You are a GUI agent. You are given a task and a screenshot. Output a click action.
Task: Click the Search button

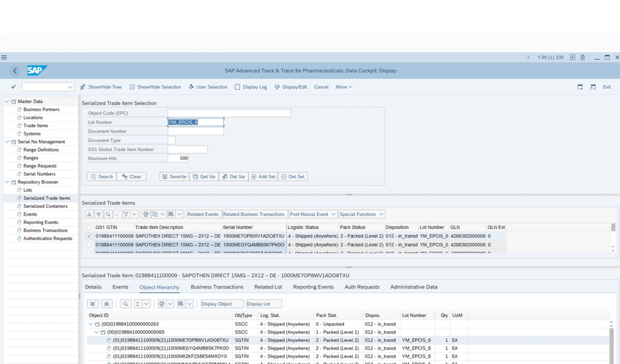coord(102,176)
